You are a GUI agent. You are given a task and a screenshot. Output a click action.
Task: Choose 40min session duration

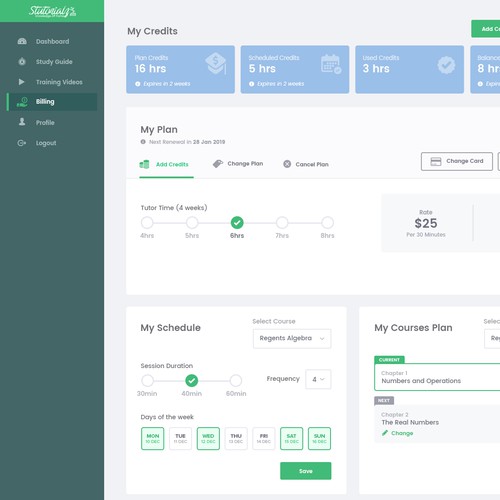pyautogui.click(x=192, y=380)
